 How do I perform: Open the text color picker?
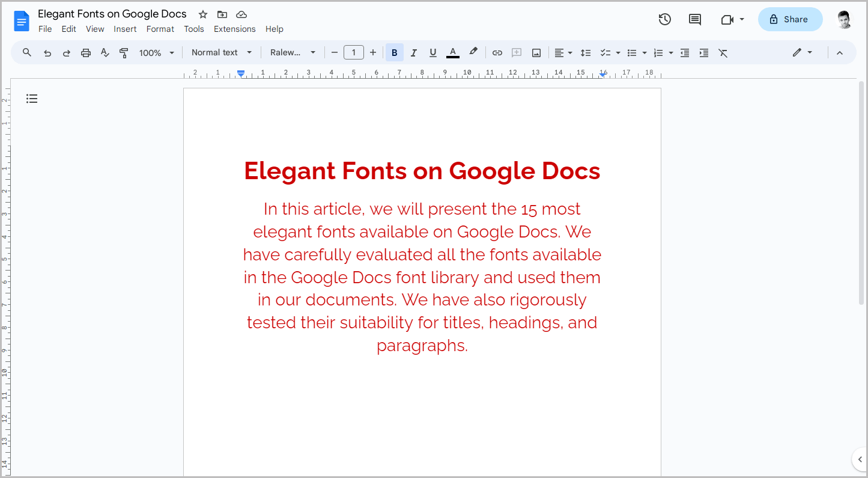click(x=452, y=52)
